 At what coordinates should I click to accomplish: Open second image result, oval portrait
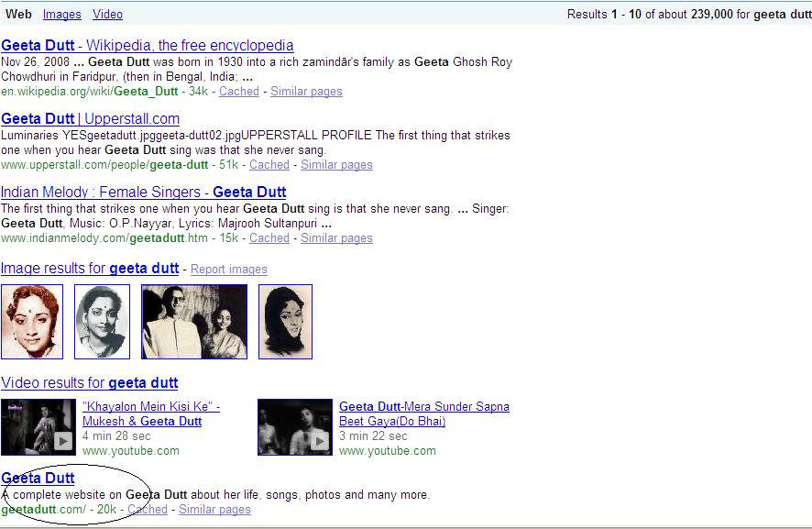click(102, 321)
